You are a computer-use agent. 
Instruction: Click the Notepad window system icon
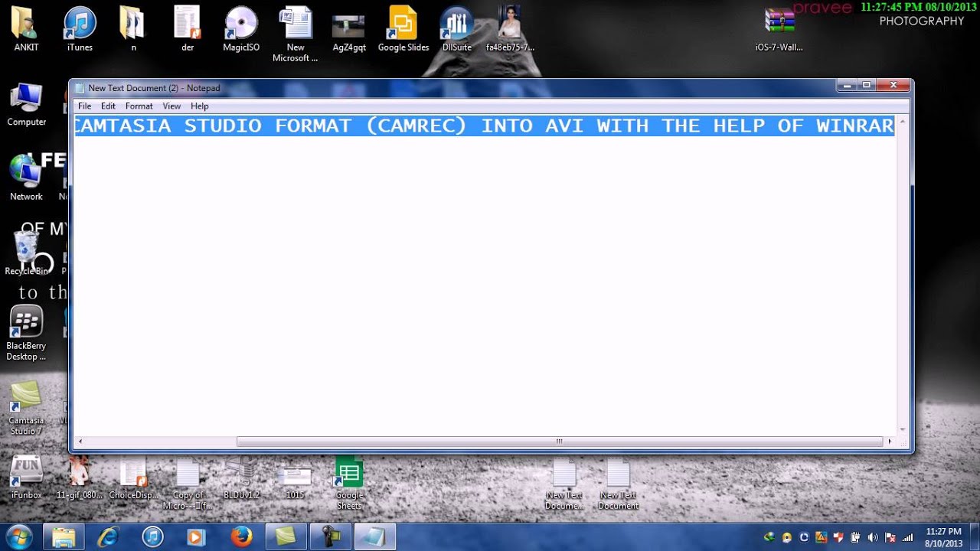click(80, 88)
